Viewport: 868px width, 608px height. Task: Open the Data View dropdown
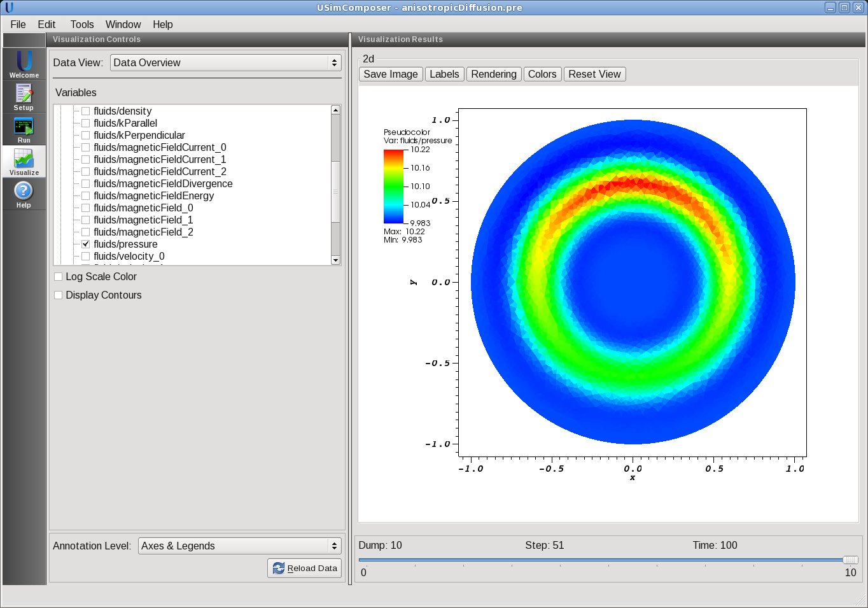coord(225,62)
